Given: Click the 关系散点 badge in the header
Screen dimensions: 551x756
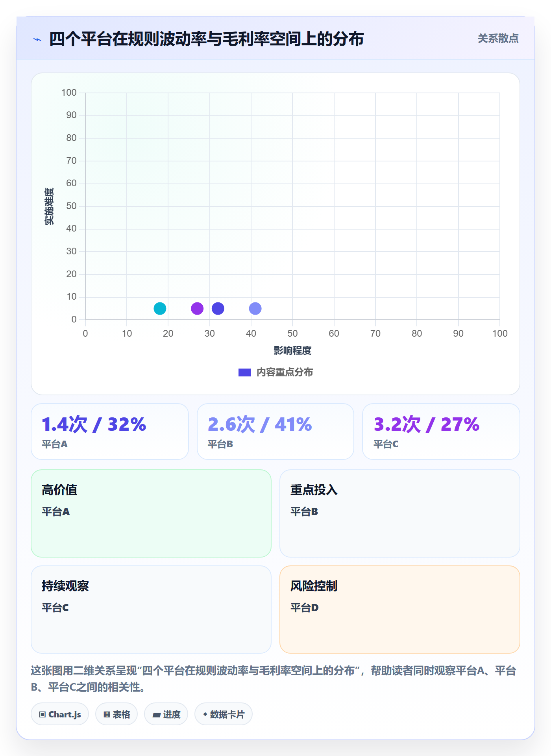Looking at the screenshot, I should (498, 39).
